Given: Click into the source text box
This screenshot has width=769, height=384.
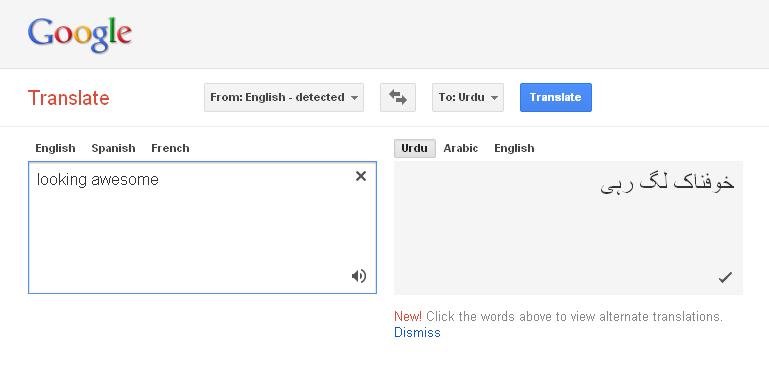Looking at the screenshot, I should tap(202, 228).
